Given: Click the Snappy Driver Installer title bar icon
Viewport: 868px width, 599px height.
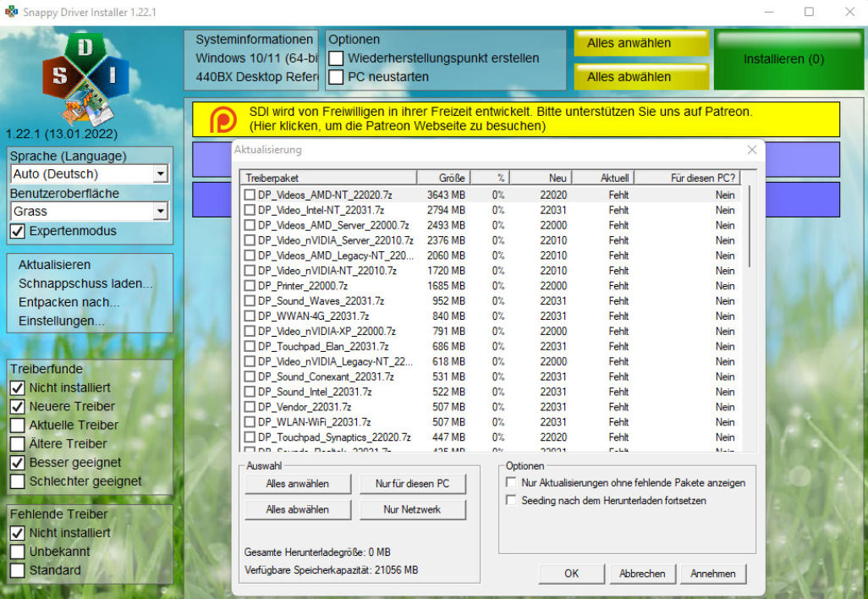Looking at the screenshot, I should [11, 12].
